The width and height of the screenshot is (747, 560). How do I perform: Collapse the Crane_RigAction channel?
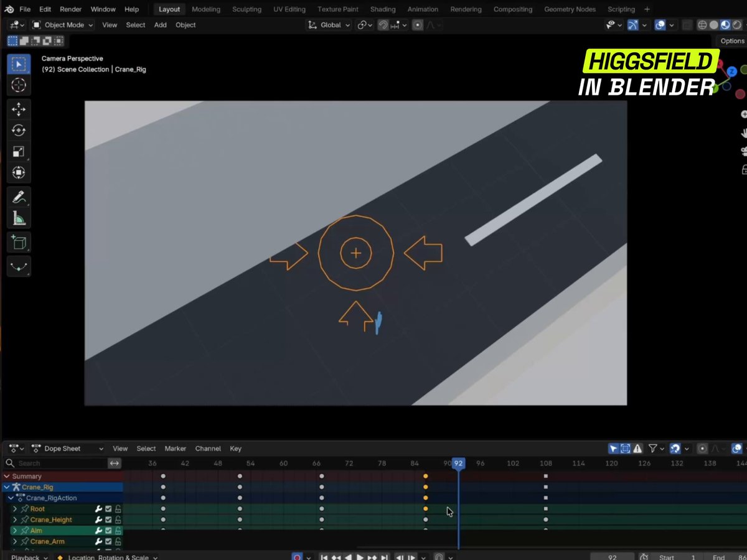tap(11, 498)
